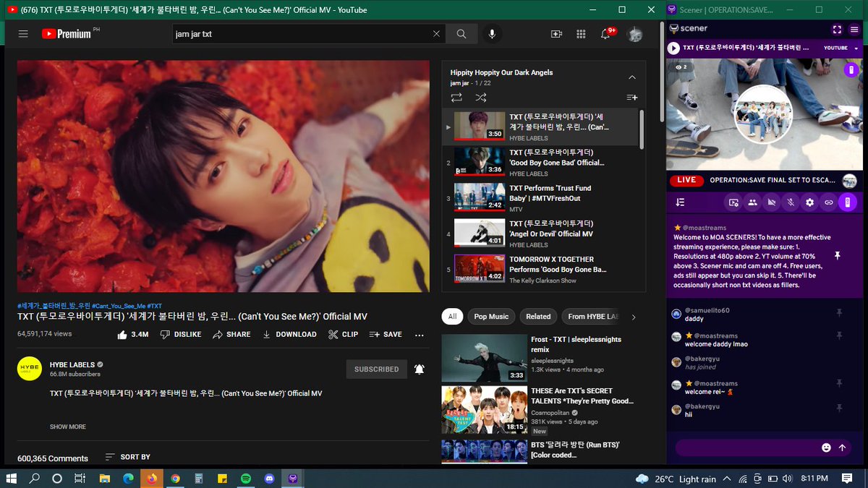The image size is (868, 488).
Task: Open YouTube notifications bell with 9+ badge
Action: pyautogui.click(x=607, y=34)
